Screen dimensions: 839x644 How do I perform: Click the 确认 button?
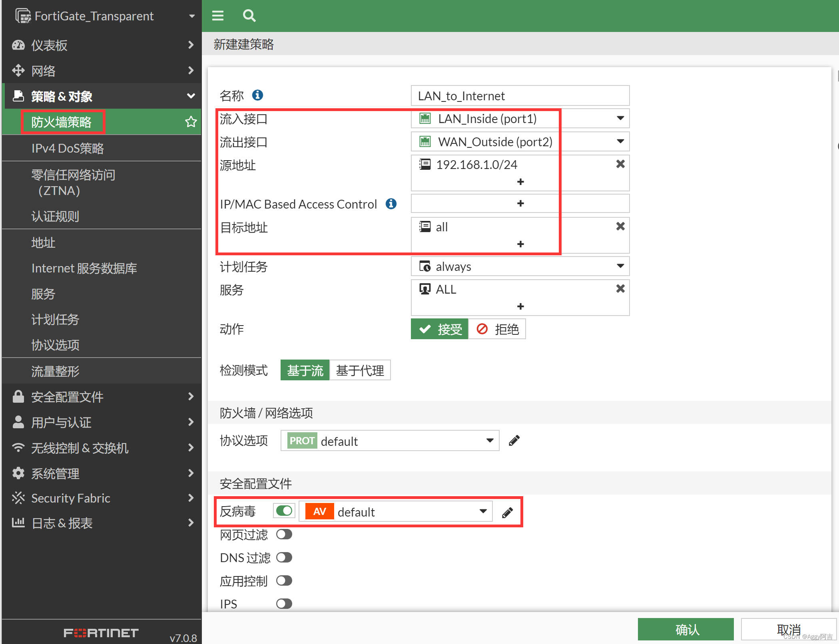point(685,630)
